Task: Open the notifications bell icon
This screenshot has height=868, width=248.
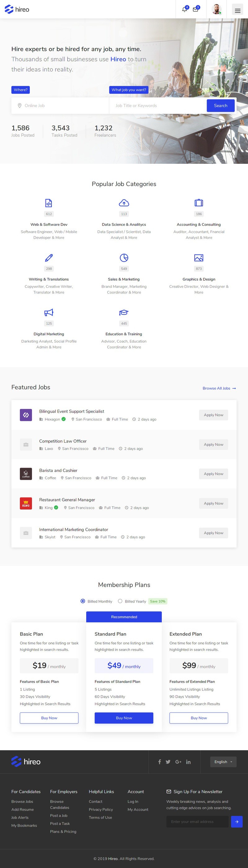Action: tap(184, 9)
